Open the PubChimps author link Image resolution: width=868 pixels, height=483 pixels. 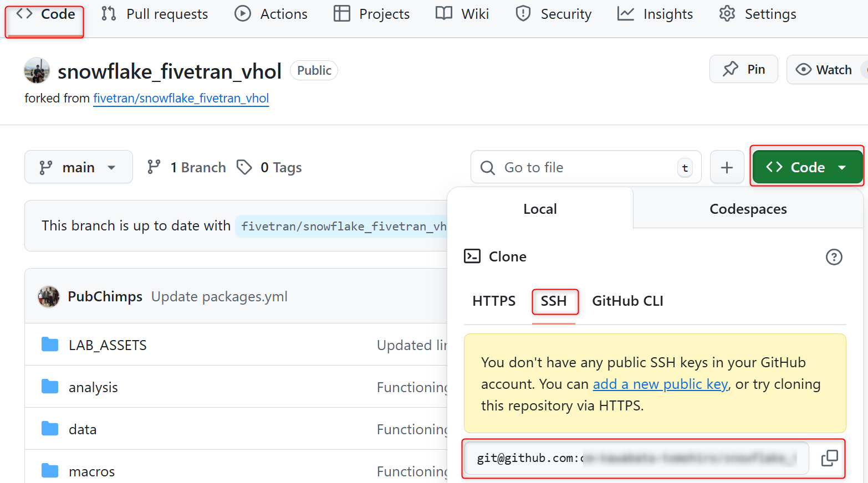(105, 297)
